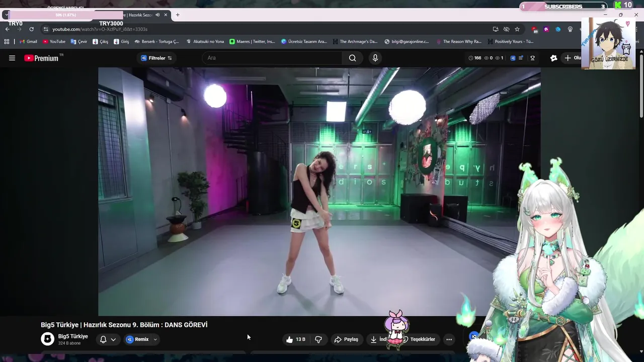
Task: Open the three-dot more actions menu
Action: pos(449,339)
